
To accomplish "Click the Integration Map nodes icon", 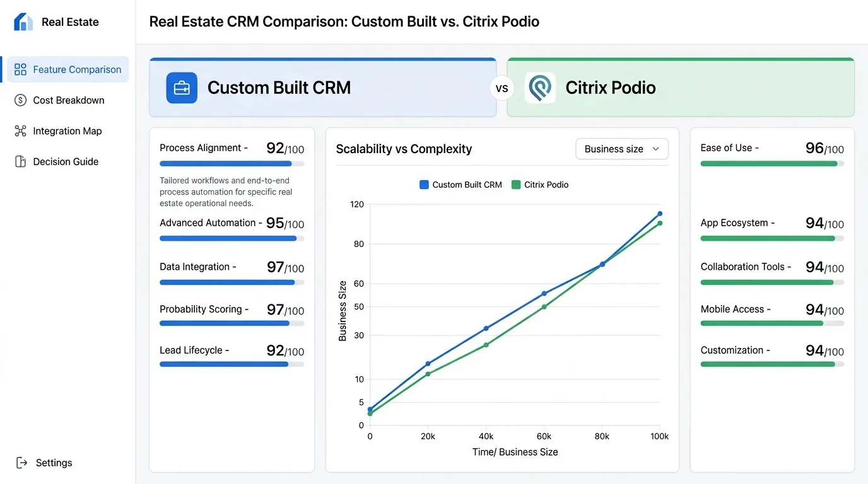I will (20, 131).
